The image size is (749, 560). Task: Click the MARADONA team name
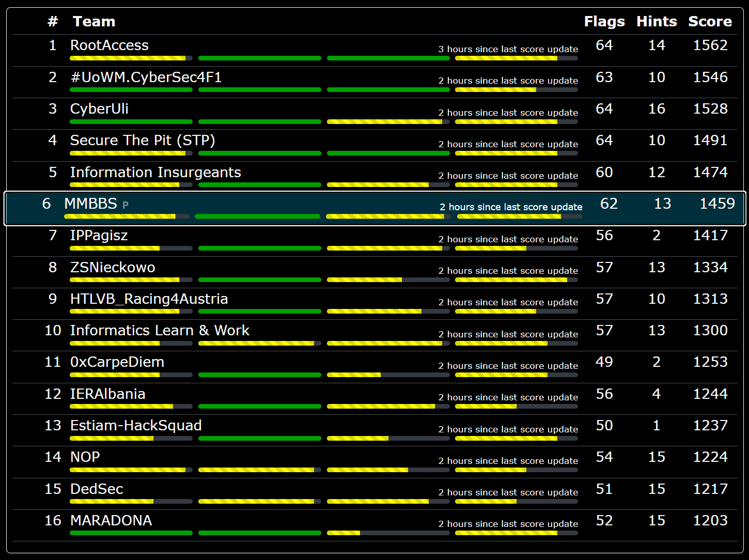click(111, 521)
